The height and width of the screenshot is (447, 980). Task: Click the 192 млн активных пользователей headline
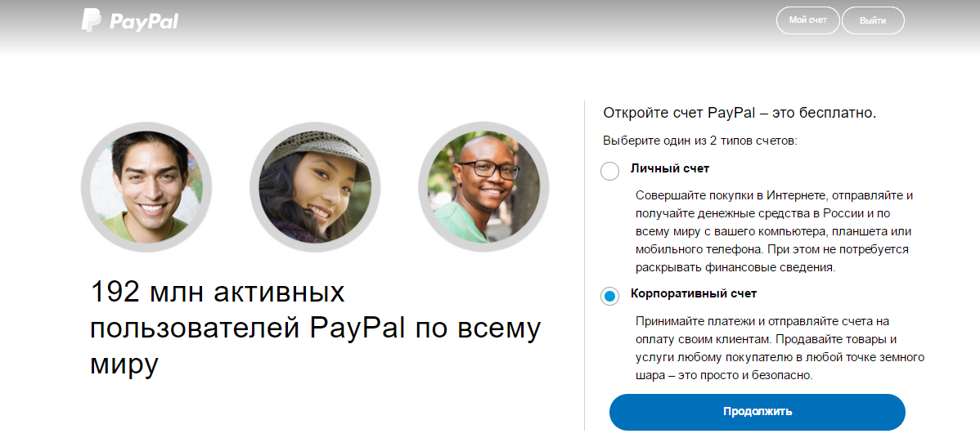316,329
